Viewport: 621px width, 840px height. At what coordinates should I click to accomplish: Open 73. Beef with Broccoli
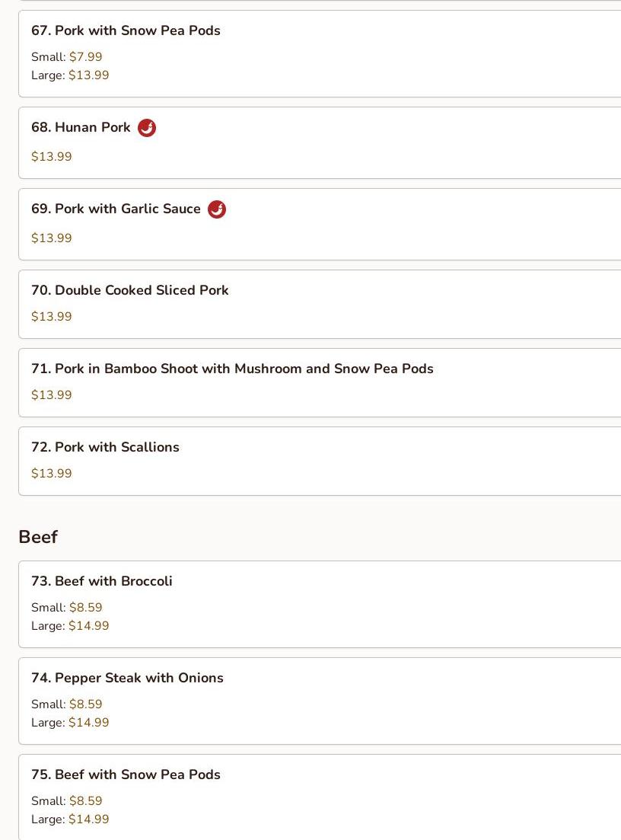(x=101, y=582)
